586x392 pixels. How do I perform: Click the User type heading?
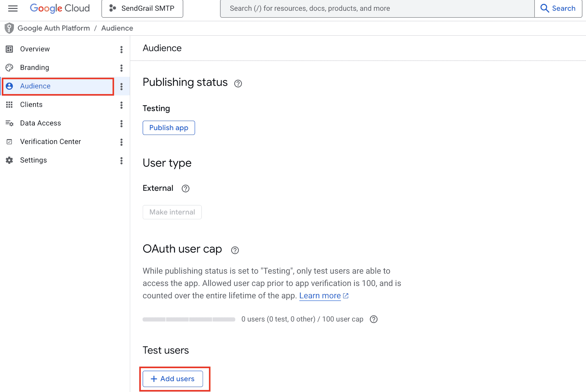pyautogui.click(x=167, y=163)
